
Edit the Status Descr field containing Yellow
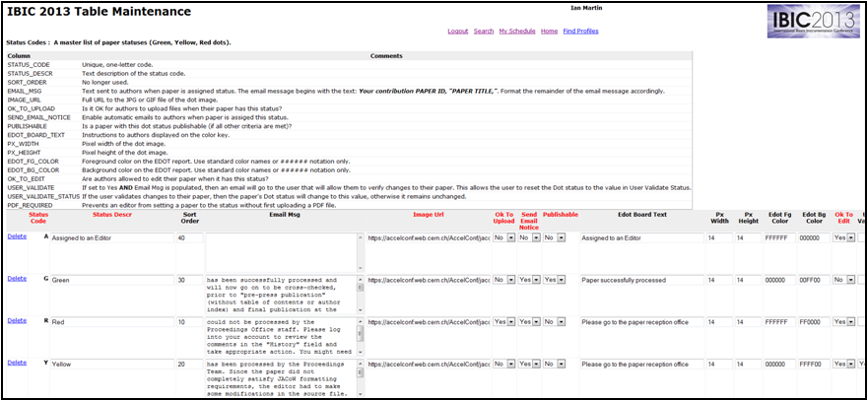pyautogui.click(x=111, y=365)
